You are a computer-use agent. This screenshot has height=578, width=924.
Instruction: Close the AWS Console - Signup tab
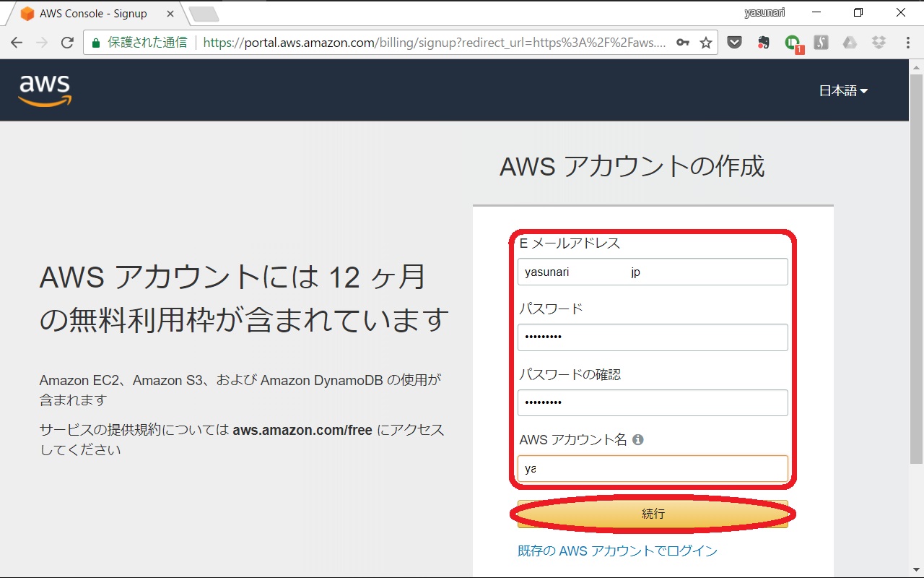(170, 14)
